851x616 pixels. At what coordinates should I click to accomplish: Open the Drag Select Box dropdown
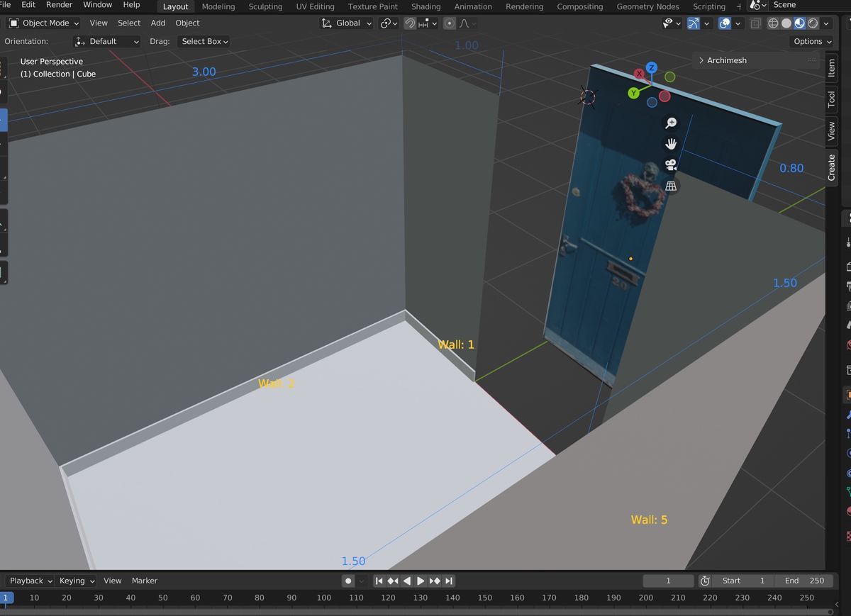click(x=204, y=42)
